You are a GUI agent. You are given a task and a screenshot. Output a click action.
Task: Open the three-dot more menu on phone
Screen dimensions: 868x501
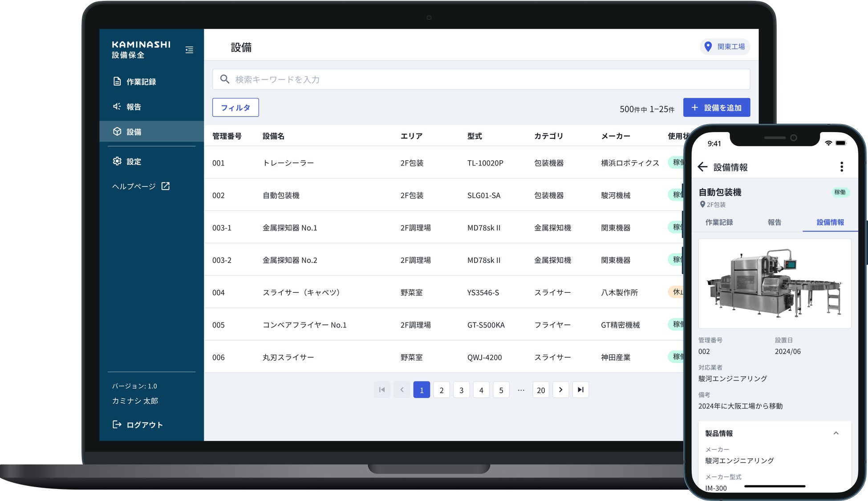(841, 167)
